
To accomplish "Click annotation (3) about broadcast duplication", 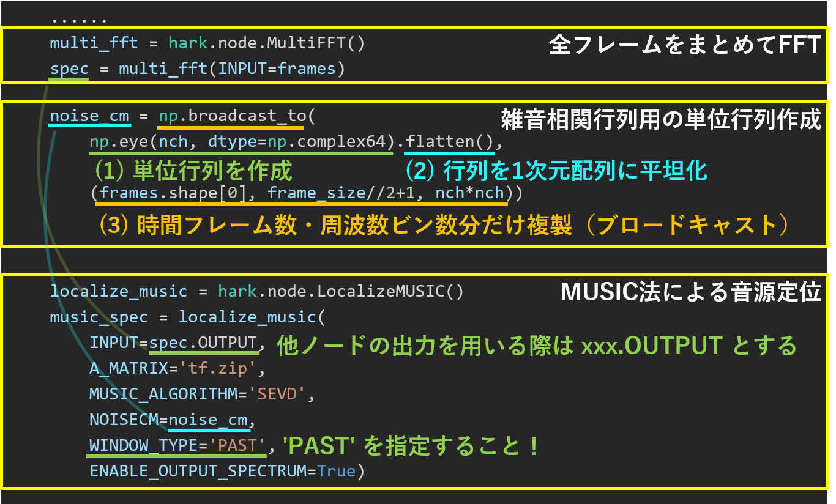I will pyautogui.click(x=444, y=224).
